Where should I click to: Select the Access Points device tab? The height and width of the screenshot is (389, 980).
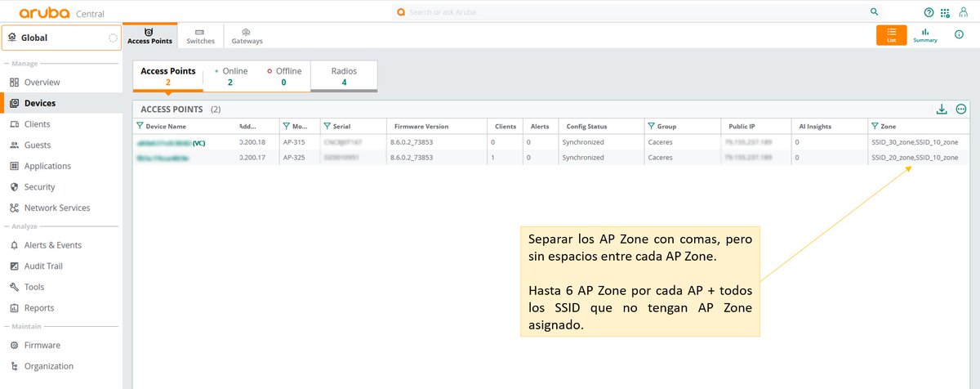(149, 36)
